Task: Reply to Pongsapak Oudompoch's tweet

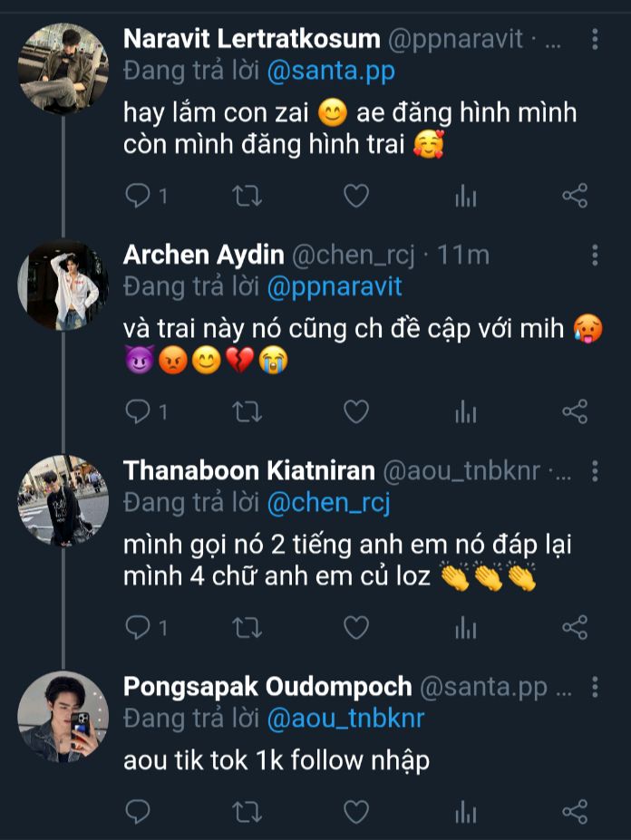Action: [139, 812]
